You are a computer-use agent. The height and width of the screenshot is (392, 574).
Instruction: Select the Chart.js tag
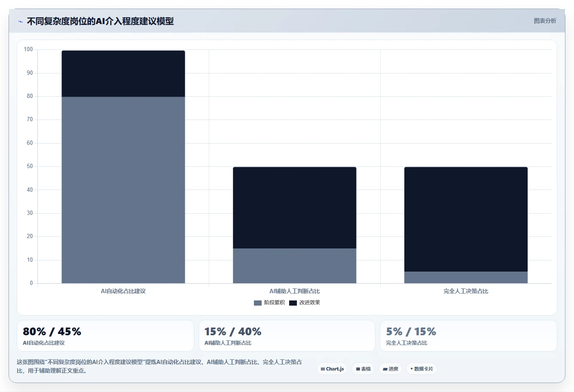click(332, 369)
